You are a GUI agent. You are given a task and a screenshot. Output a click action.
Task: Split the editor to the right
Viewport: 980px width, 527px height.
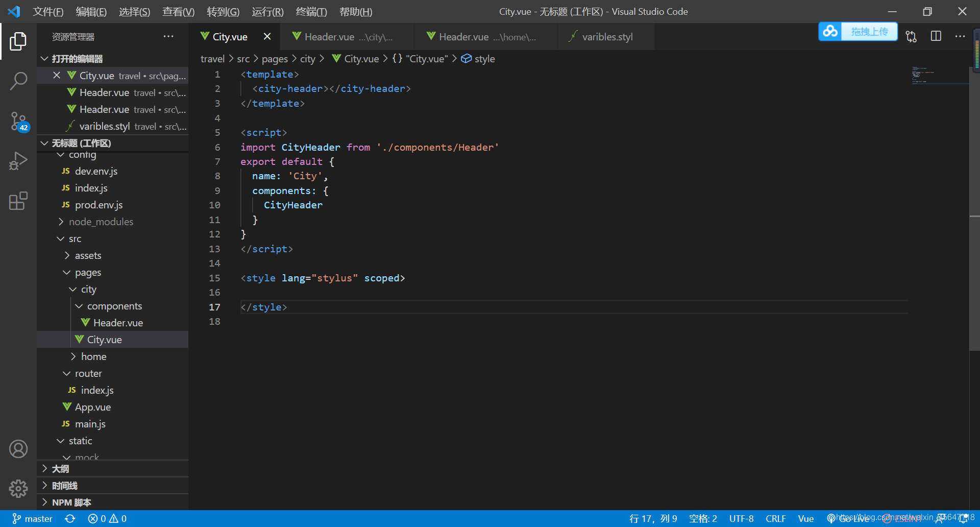(x=936, y=36)
